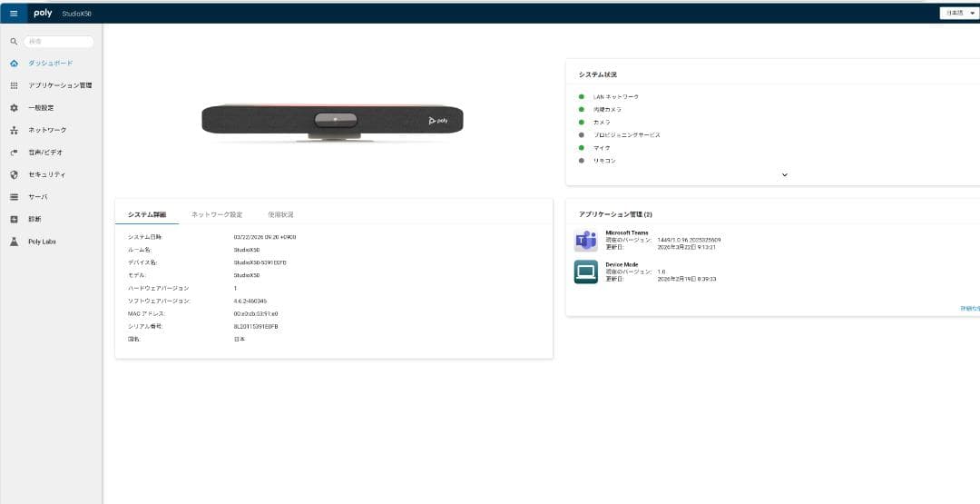Select the デバイス名 value StudioX50-5391E0FB
This screenshot has width=980, height=504.
point(260,262)
